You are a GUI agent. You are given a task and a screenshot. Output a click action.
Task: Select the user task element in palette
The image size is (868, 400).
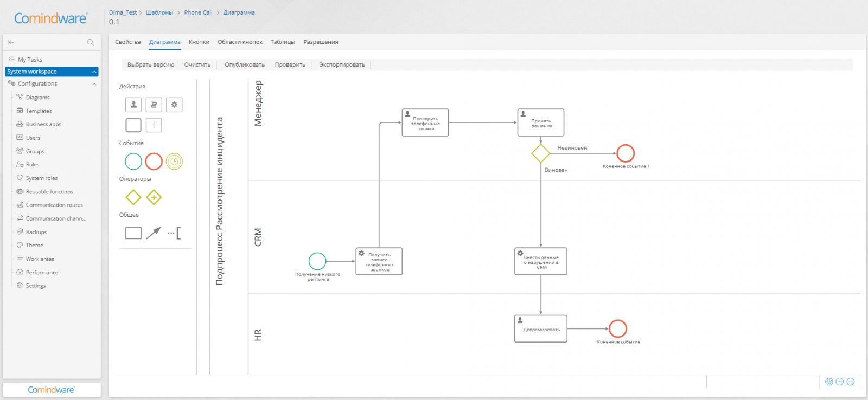coord(133,105)
